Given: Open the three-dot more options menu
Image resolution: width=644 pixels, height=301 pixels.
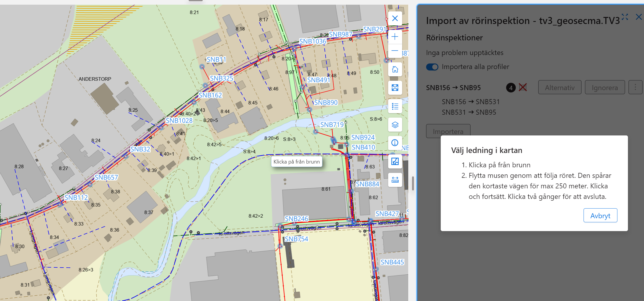Looking at the screenshot, I should click(635, 87).
